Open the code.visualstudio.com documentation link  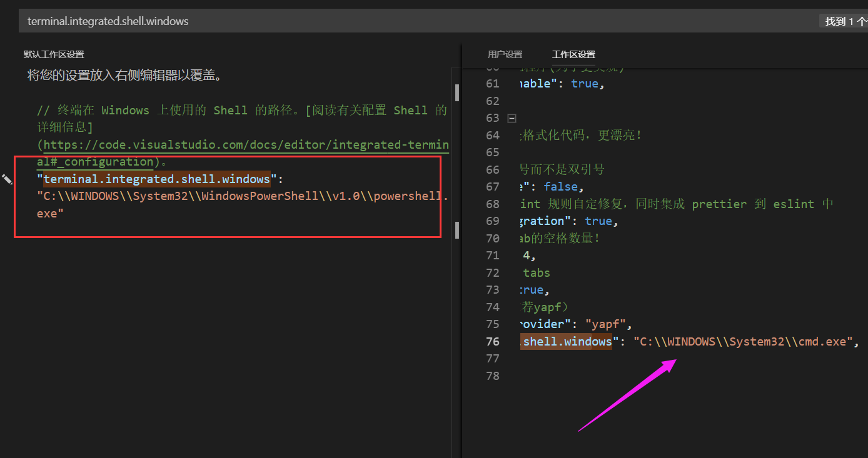(243, 153)
